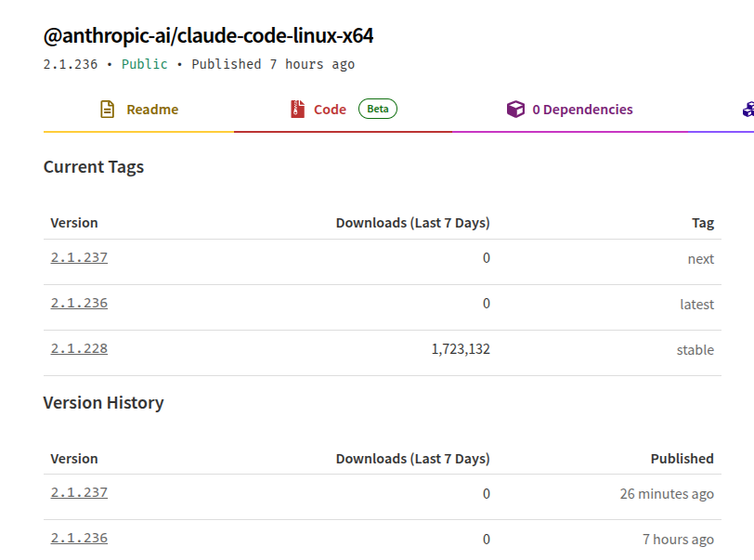Click Downloads header in Version History table

click(x=412, y=459)
